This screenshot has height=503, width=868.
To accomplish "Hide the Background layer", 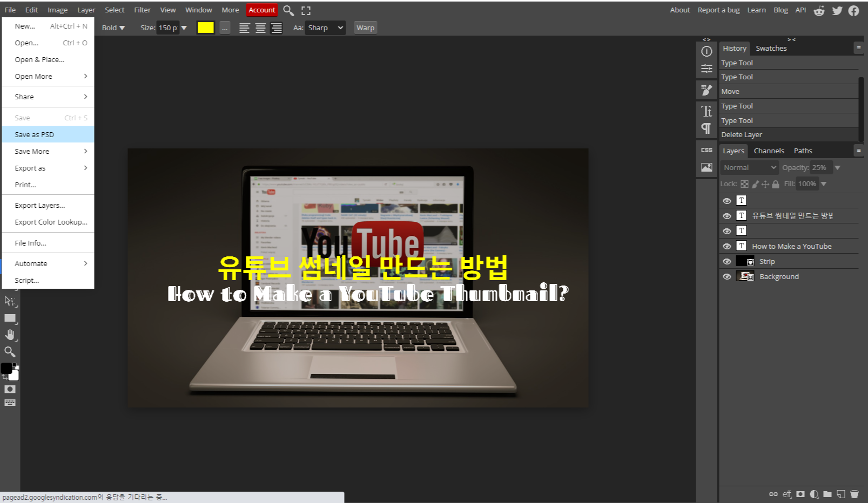I will [x=727, y=276].
